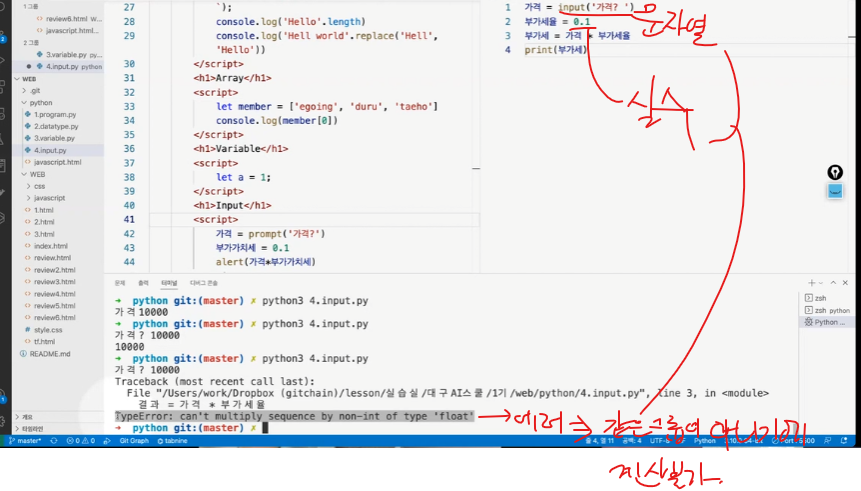
Task: Open the terminal launch profile dropdown arrow
Action: 821,283
